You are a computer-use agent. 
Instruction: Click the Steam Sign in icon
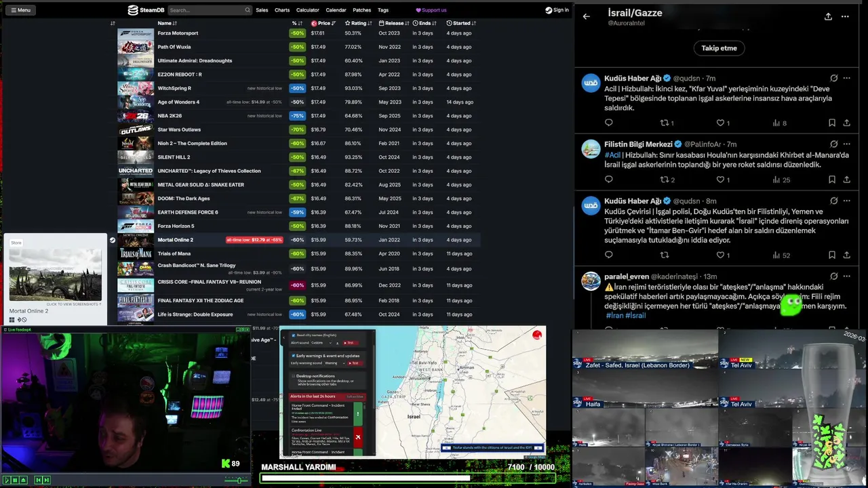(549, 10)
